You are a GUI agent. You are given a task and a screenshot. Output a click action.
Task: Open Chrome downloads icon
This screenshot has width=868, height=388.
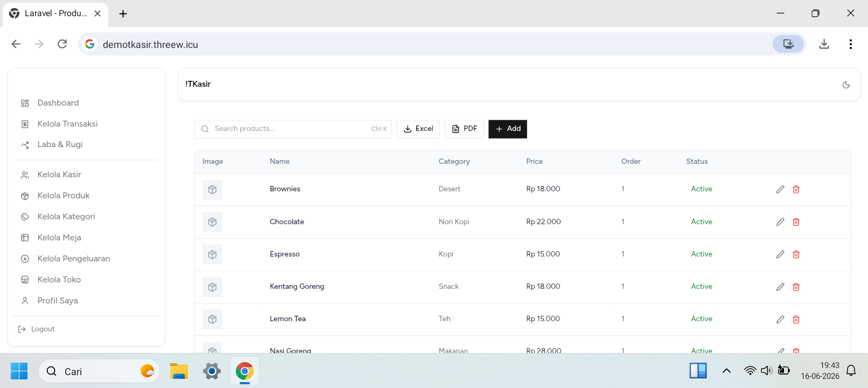824,44
